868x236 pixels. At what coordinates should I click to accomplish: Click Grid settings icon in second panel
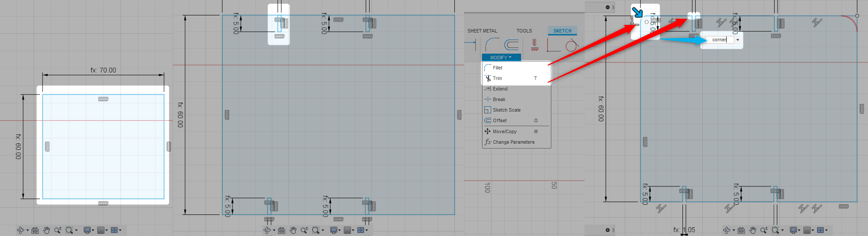pyautogui.click(x=347, y=230)
